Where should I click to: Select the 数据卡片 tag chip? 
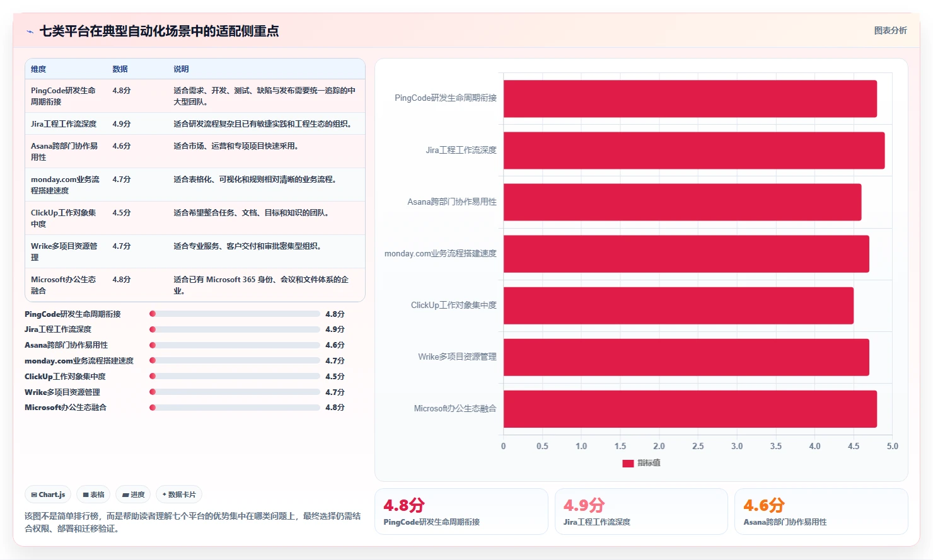coord(179,494)
